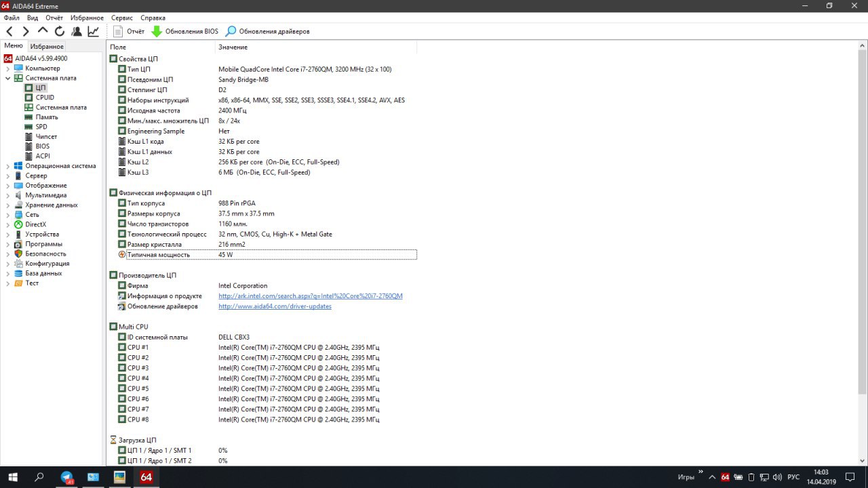Click the Поле column header
The image size is (868, 488).
coord(161,47)
